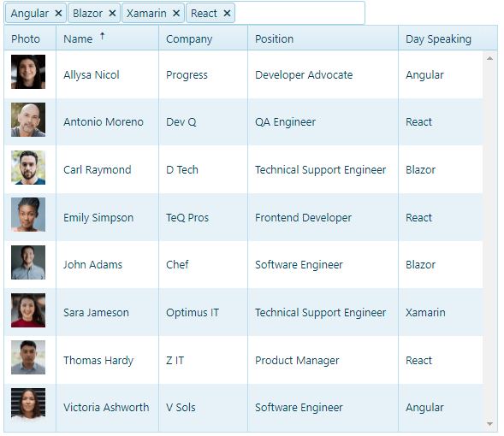Remove the Blazor tag with its X
The height and width of the screenshot is (436, 504).
(112, 14)
